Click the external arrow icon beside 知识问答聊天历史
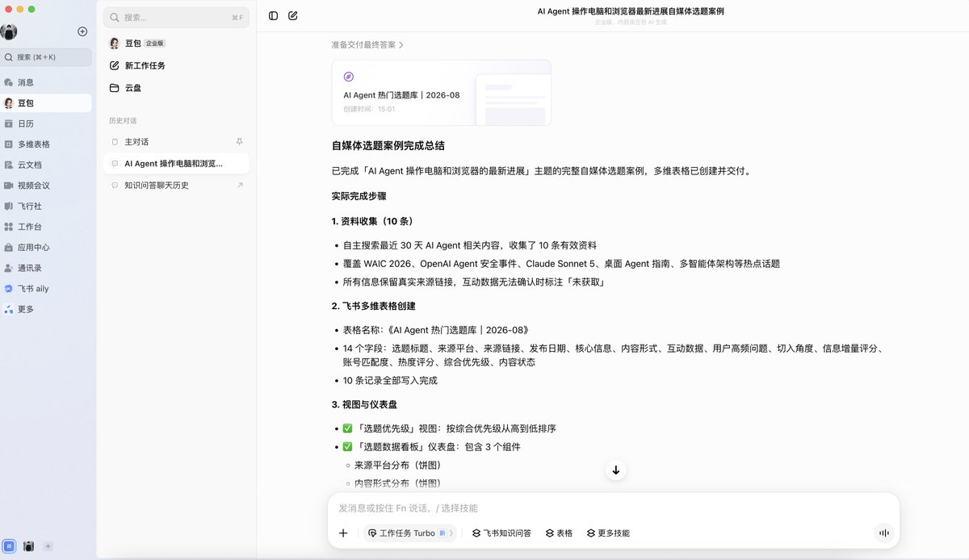The image size is (969, 560). click(239, 185)
